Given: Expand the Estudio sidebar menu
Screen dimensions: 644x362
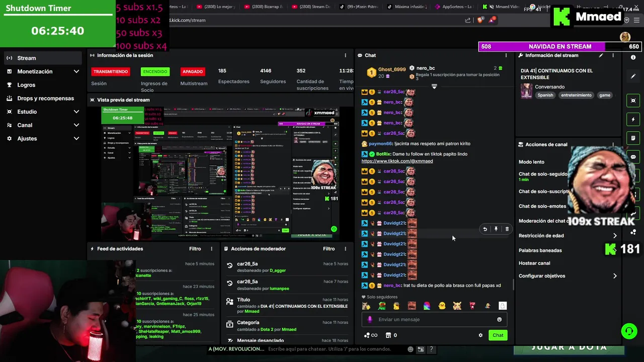Looking at the screenshot, I should 42,112.
